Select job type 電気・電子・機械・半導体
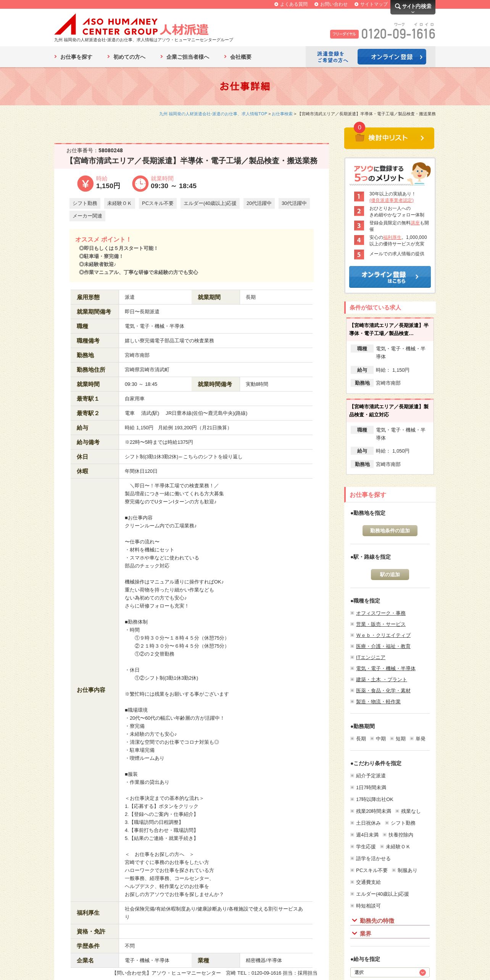Screen dimensions: 490x980 point(385,669)
